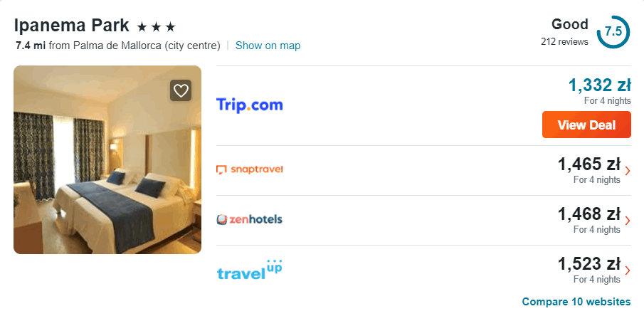Select the 1,465 zł snaptravel price
This screenshot has width=644, height=321.
[x=589, y=164]
